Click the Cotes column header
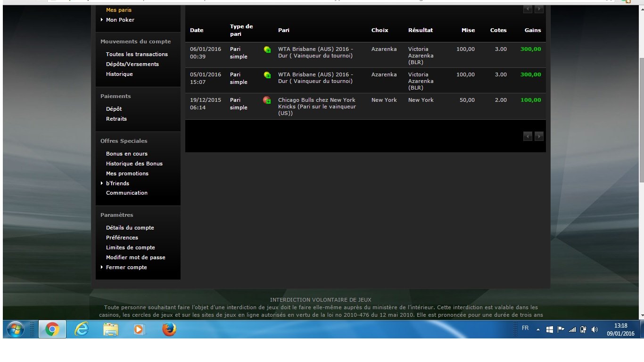The width and height of the screenshot is (644, 362). pyautogui.click(x=498, y=30)
